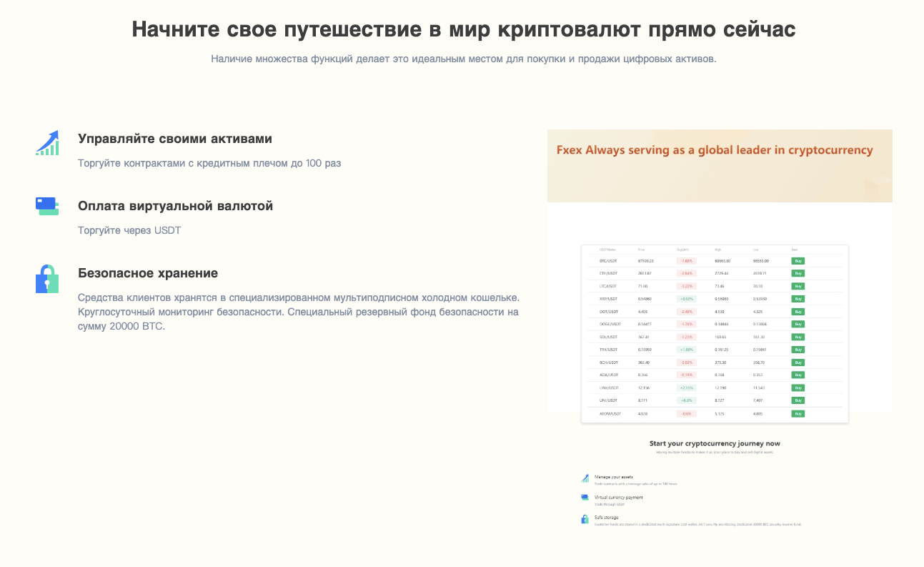This screenshot has width=924, height=567.
Task: Click Buy in the ETH/USDT row
Action: tap(798, 273)
